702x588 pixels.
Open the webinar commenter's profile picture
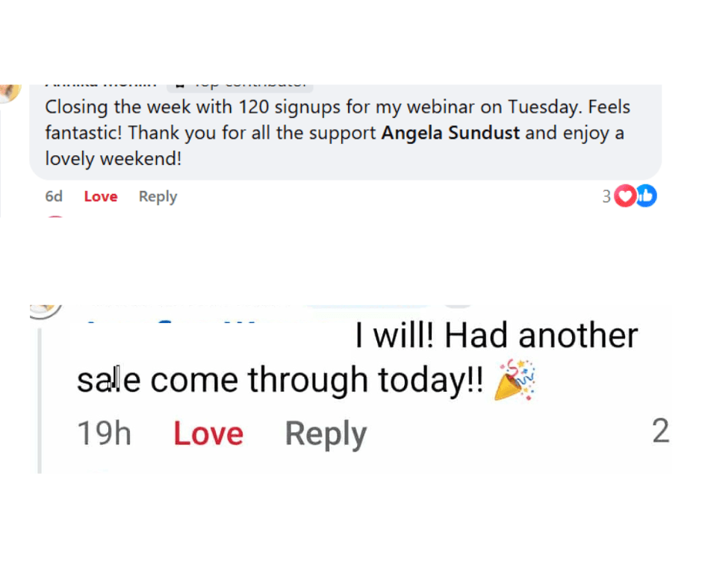(x=9, y=93)
